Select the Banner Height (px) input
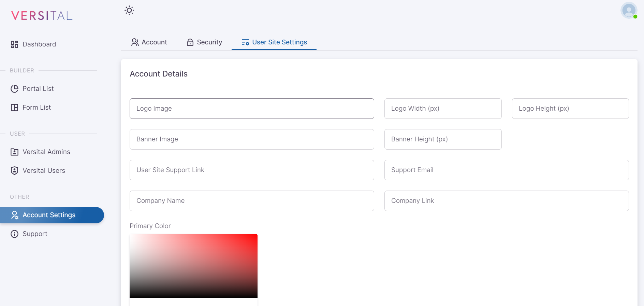 pyautogui.click(x=443, y=139)
